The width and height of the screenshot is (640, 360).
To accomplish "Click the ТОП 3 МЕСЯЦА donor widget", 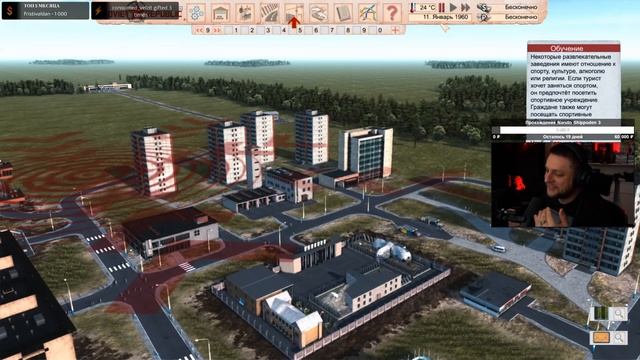I will pos(45,10).
